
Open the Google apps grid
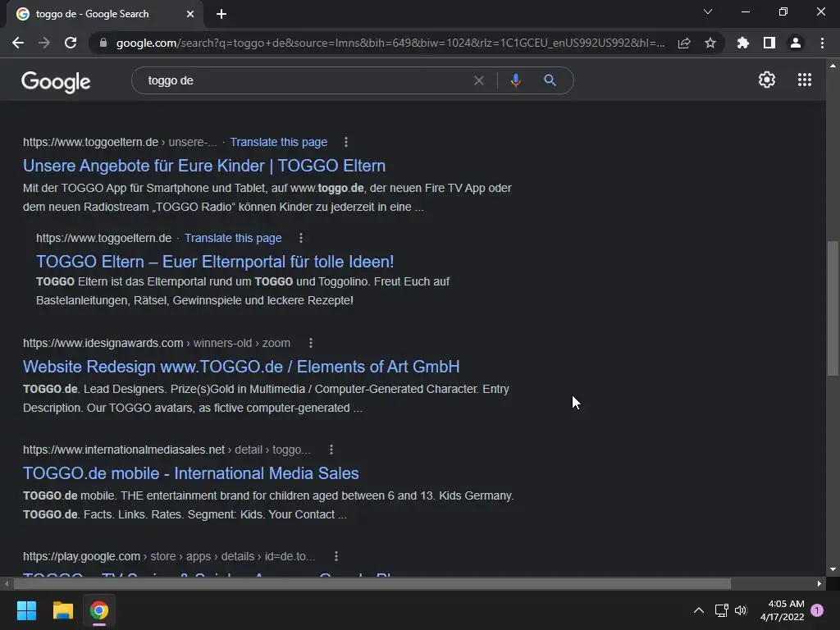pyautogui.click(x=805, y=80)
